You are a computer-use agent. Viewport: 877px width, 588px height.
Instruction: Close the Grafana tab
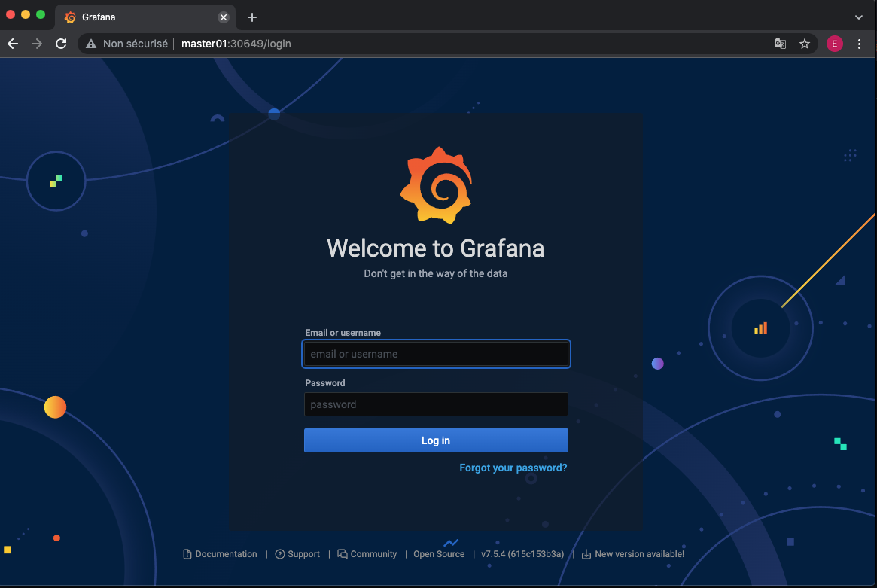coord(224,17)
